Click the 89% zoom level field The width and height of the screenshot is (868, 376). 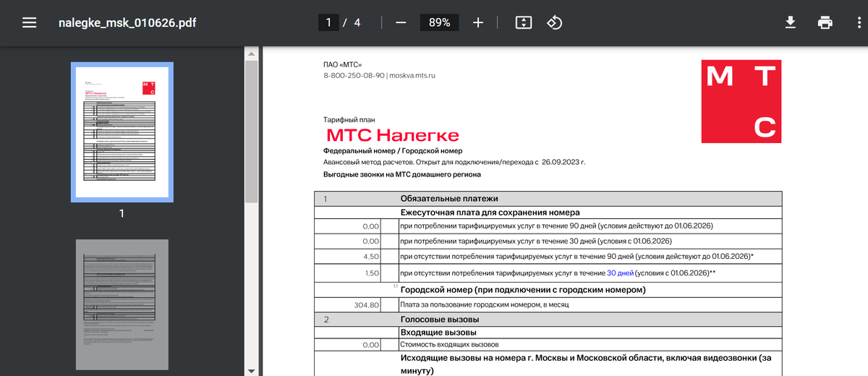[439, 22]
